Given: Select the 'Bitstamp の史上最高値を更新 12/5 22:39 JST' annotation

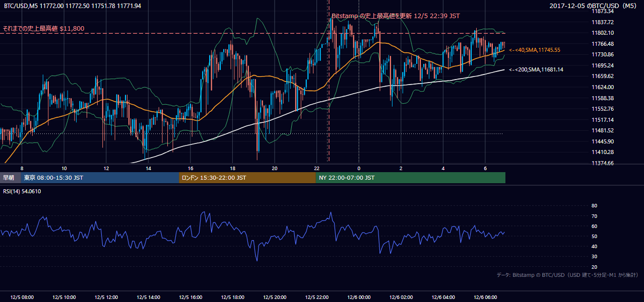Looking at the screenshot, I should click(x=396, y=16).
